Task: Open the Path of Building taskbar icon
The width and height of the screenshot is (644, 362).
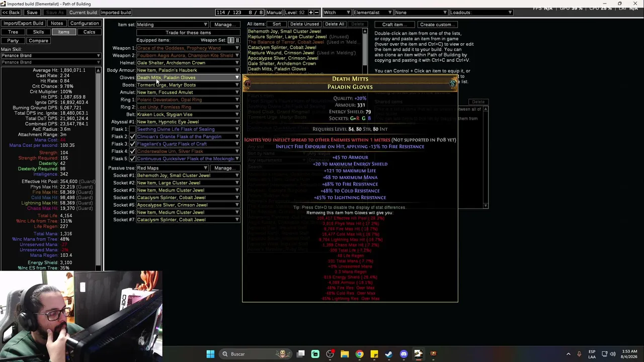Action: [418, 354]
